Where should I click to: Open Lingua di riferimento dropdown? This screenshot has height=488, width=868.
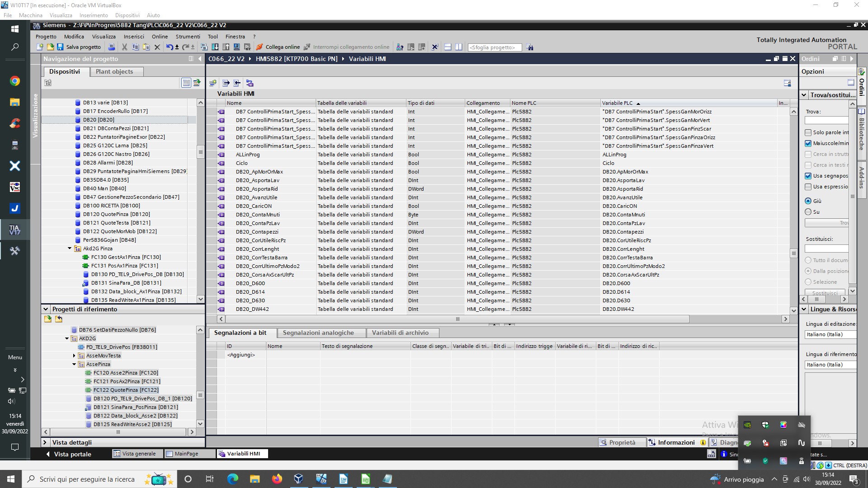830,365
